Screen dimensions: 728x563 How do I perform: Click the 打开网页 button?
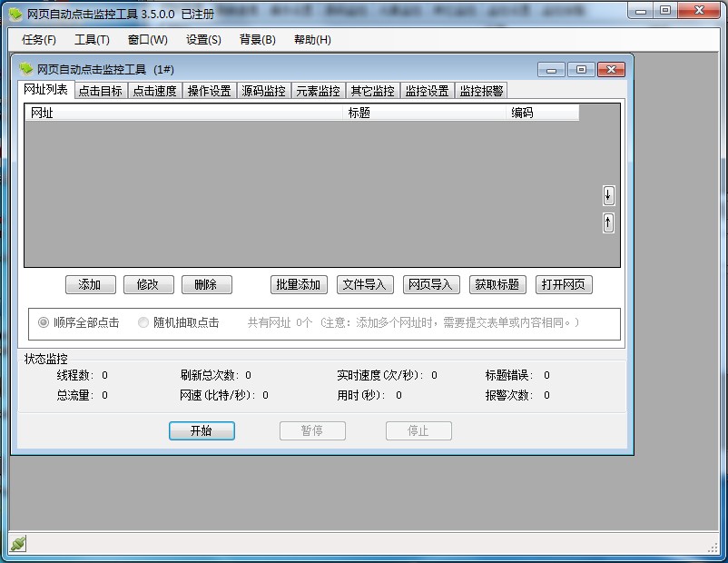pyautogui.click(x=564, y=285)
